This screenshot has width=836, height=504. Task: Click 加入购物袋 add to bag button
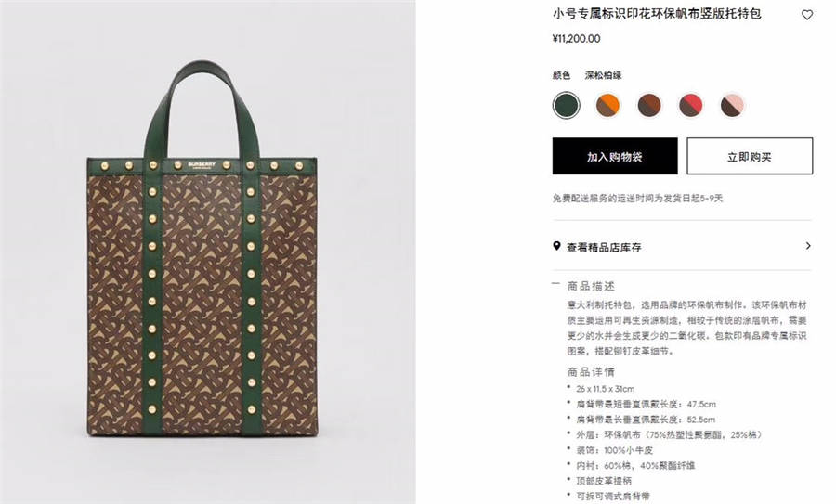(x=615, y=156)
